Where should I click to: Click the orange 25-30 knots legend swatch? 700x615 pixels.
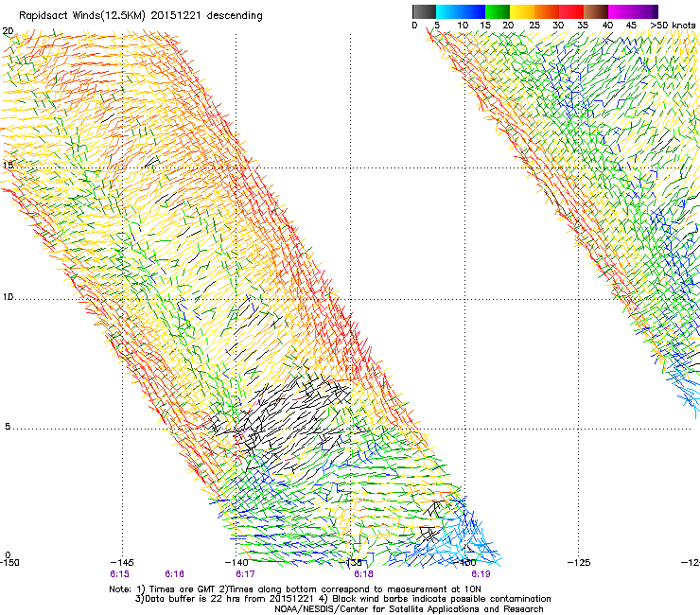coord(547,11)
